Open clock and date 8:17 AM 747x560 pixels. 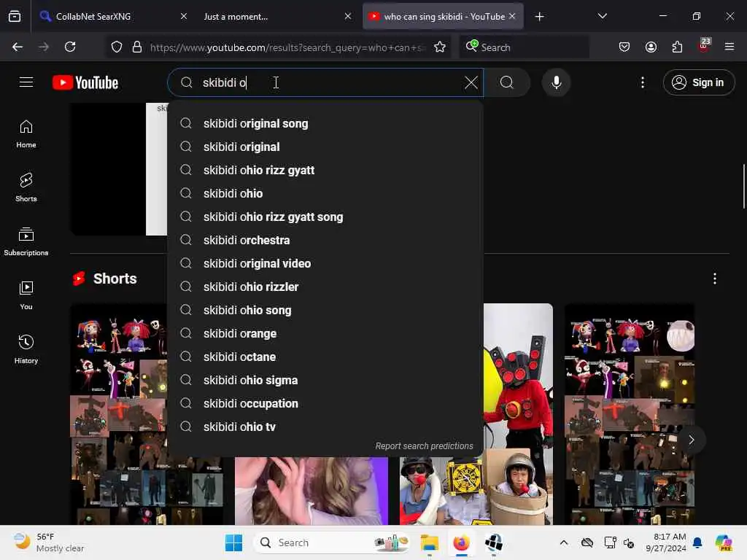pos(666,542)
